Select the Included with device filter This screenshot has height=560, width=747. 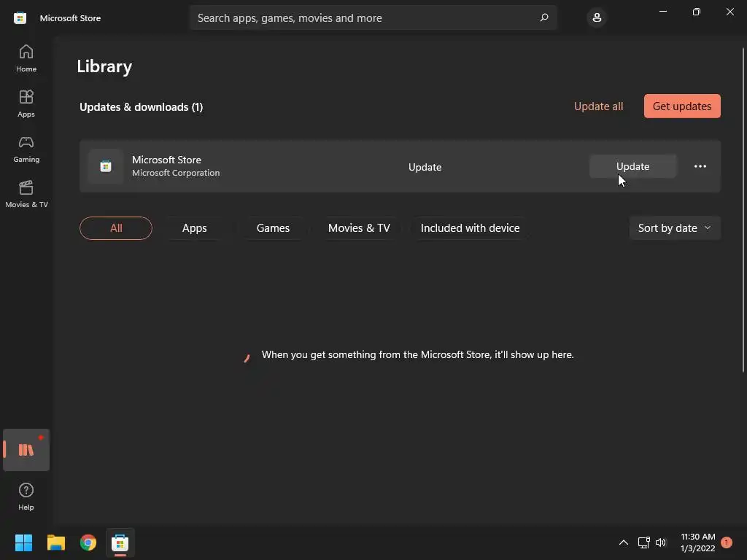pos(470,228)
